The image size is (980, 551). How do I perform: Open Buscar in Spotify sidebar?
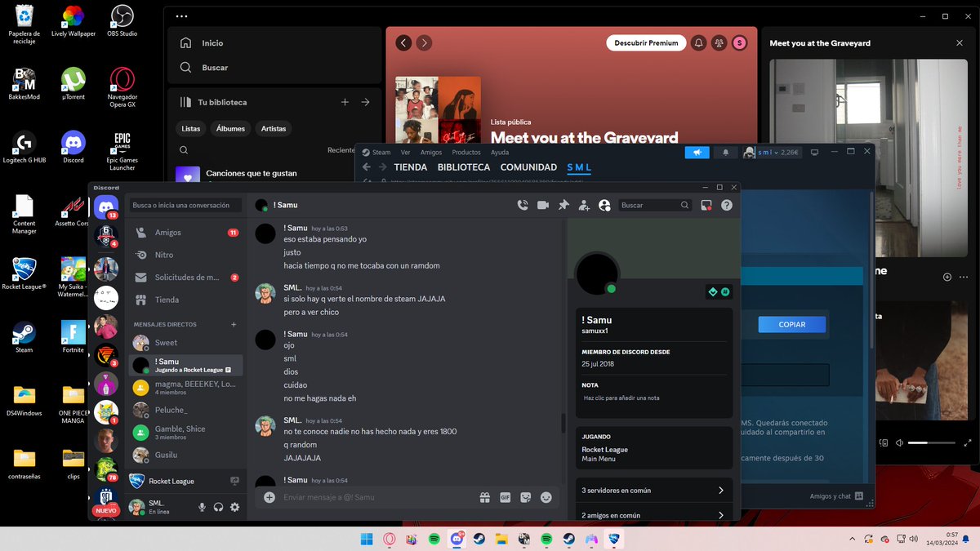click(x=203, y=68)
